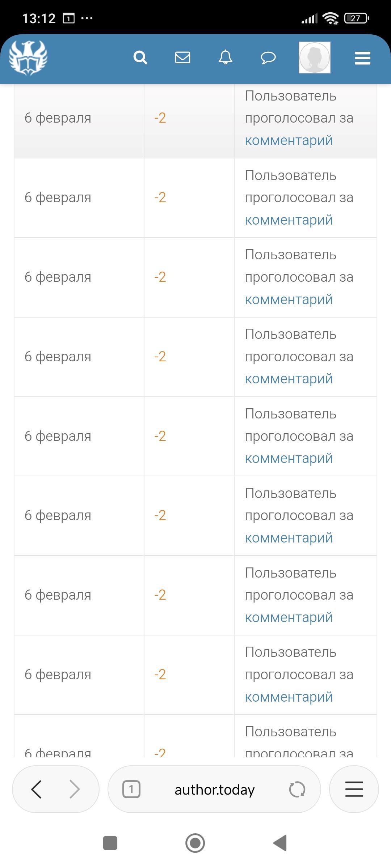Open the first row's комментарий link
391x868 pixels.
(x=289, y=140)
